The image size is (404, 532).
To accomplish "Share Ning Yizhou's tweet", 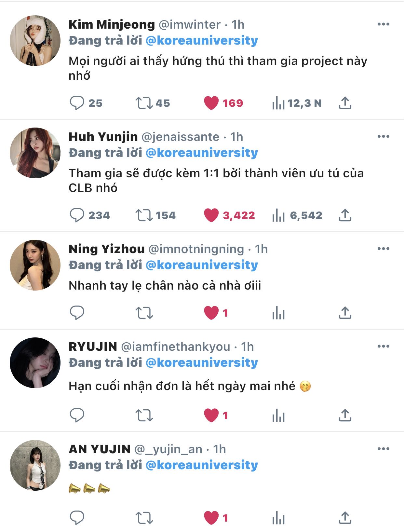I will tap(345, 313).
